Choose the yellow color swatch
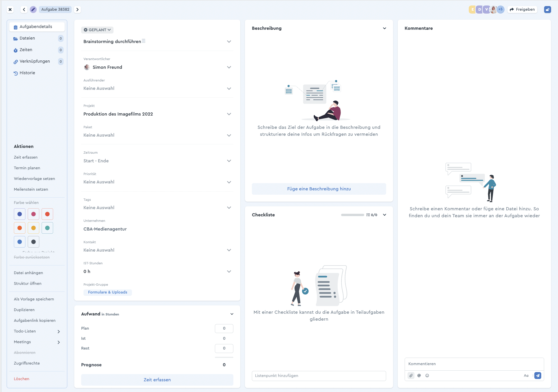 tap(34, 228)
